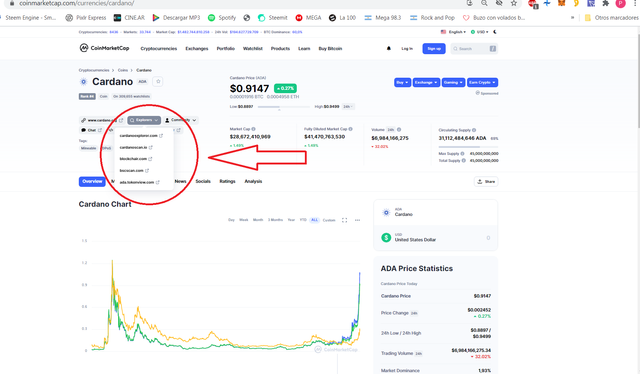Image resolution: width=640 pixels, height=374 pixels.
Task: Open cardanoscan.io explorer link
Action: point(136,147)
